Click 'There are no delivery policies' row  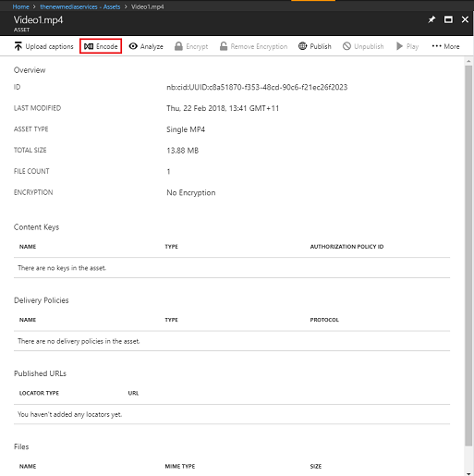tap(232, 341)
